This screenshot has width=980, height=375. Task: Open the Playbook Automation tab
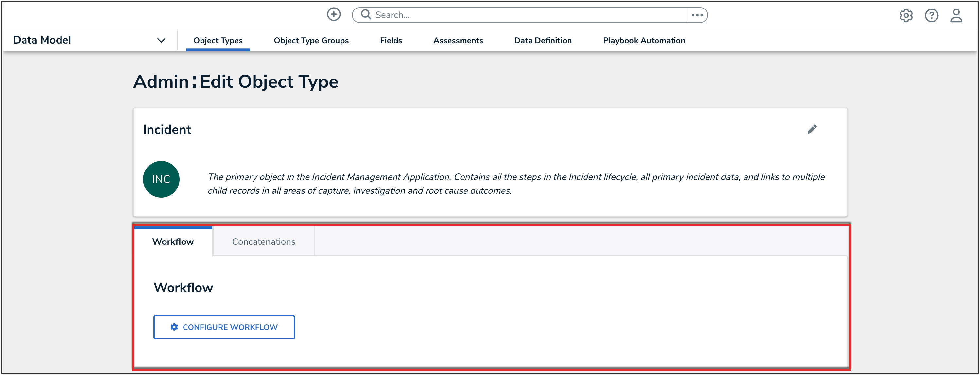(644, 40)
